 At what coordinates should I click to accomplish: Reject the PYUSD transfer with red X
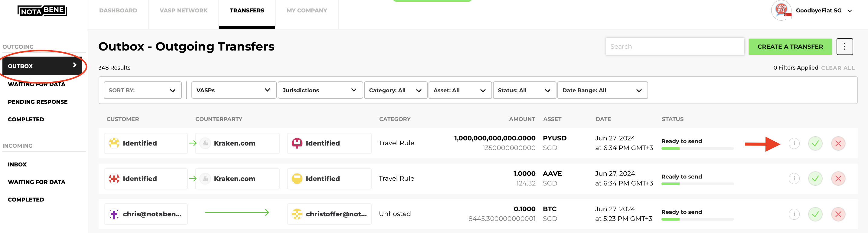pos(838,143)
